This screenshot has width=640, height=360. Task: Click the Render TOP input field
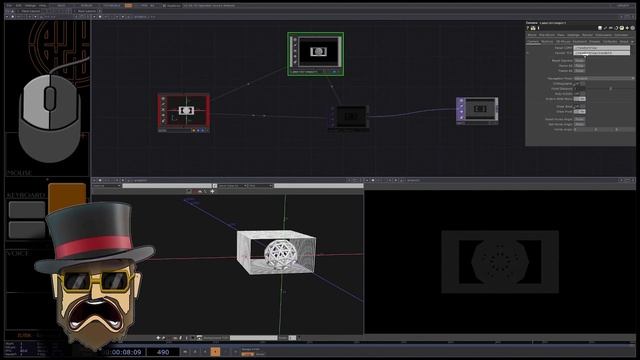[x=602, y=53]
